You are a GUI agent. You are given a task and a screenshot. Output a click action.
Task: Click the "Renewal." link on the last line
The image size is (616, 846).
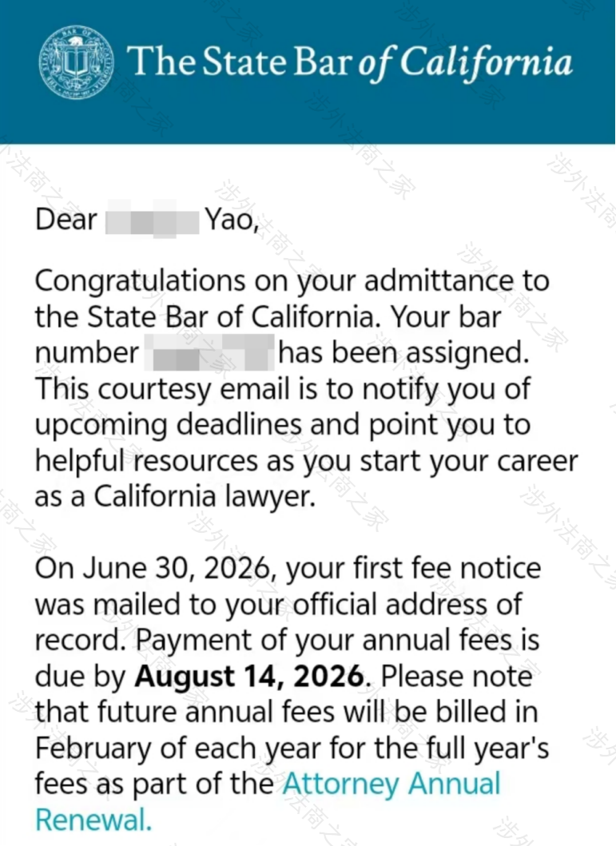pyautogui.click(x=93, y=820)
